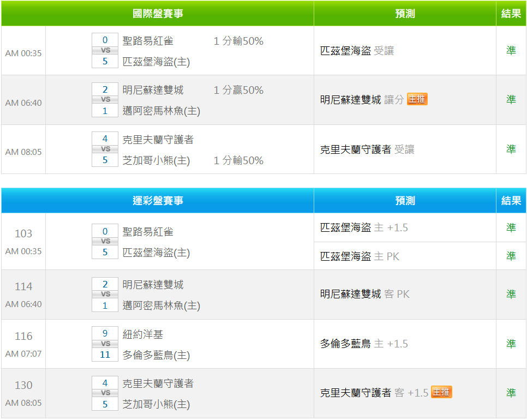
Task: Select the 匹茲堡海盜 主 PK prediction
Action: pos(360,256)
